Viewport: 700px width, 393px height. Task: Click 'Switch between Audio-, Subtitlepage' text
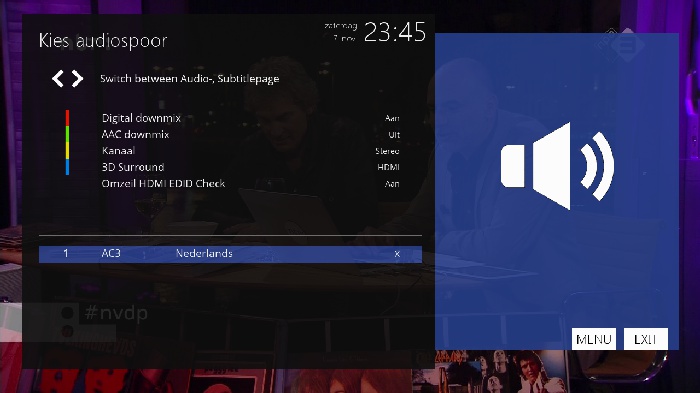pos(190,79)
